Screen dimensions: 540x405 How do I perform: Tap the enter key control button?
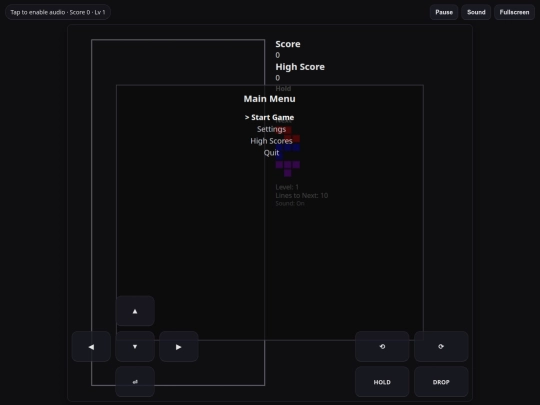[x=135, y=382]
